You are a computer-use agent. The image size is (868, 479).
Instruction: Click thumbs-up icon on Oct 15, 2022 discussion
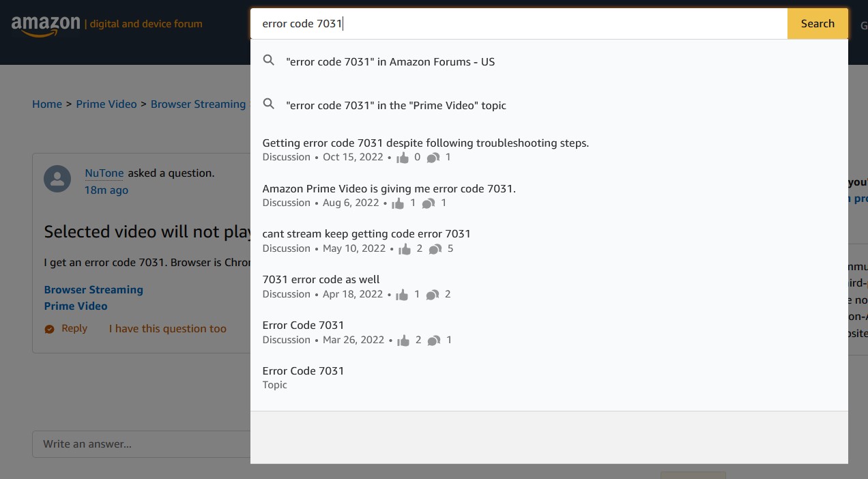403,158
